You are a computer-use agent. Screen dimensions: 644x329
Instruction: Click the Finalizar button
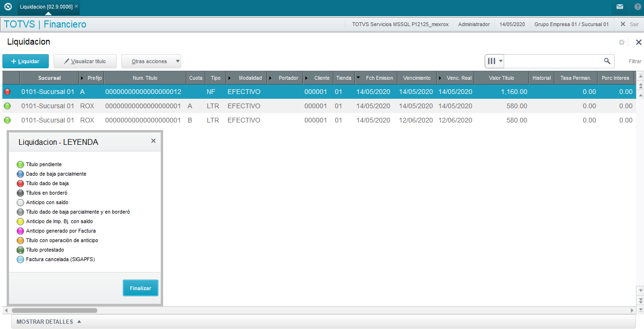pos(140,288)
